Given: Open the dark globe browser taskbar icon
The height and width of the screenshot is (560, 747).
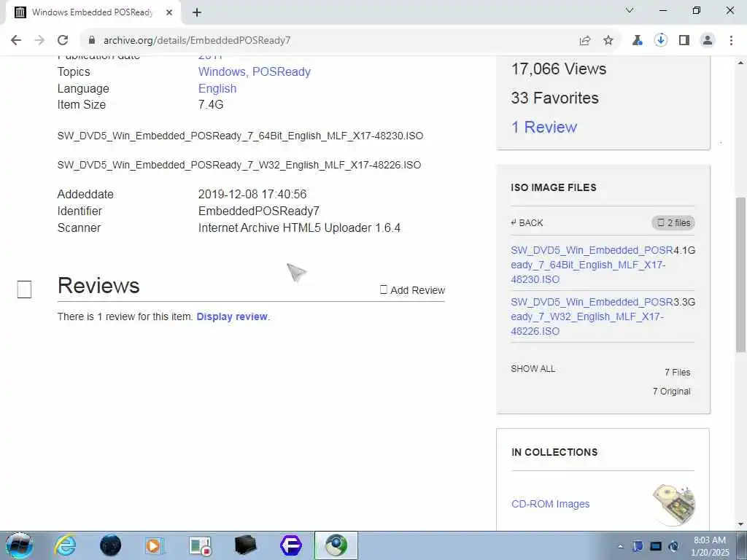Looking at the screenshot, I should tap(110, 545).
